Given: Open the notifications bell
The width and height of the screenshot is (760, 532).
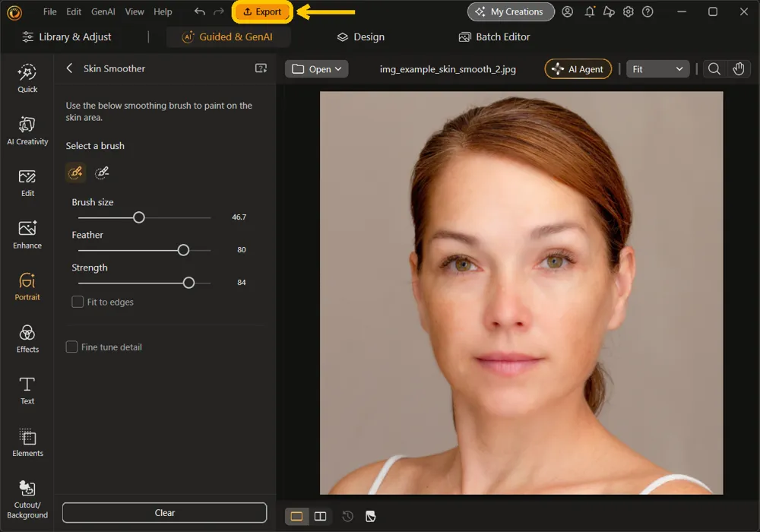Looking at the screenshot, I should coord(590,11).
